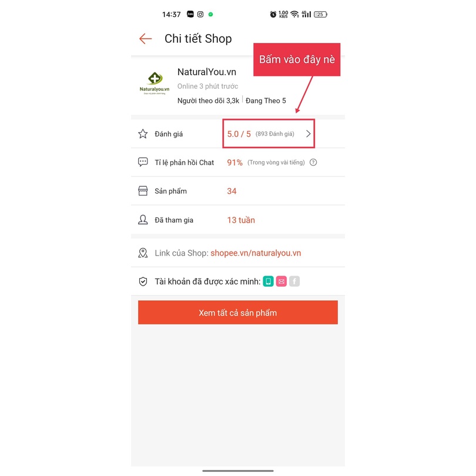The image size is (476, 476).
Task: Open the chat response help question mark
Action: [x=313, y=162]
